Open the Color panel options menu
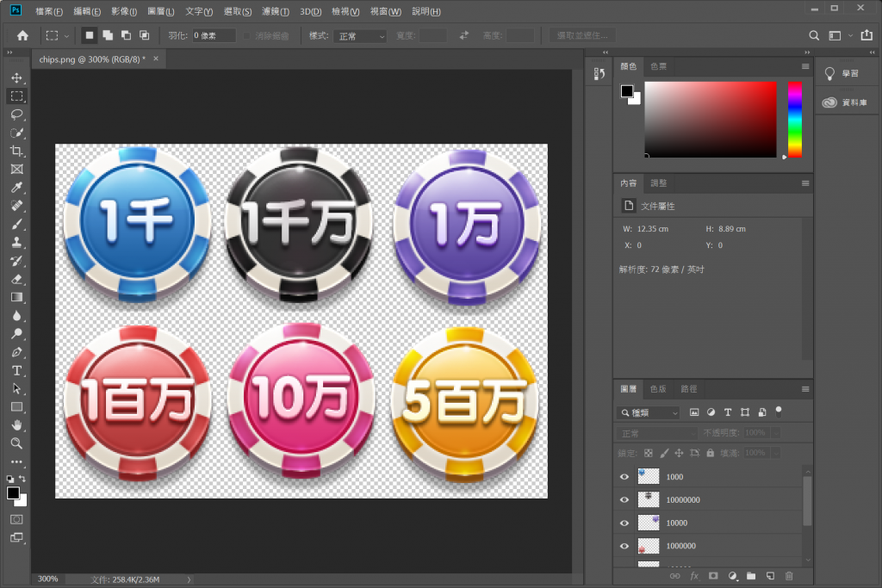This screenshot has height=588, width=882. pos(805,66)
